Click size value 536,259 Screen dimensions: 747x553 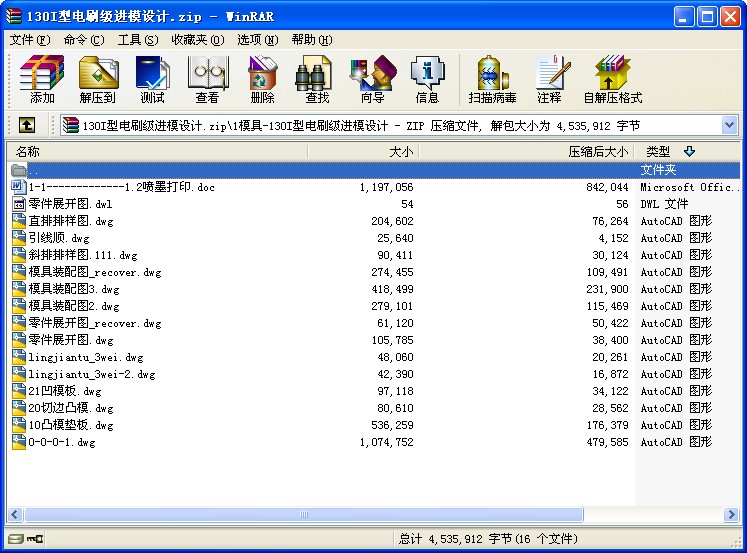point(392,425)
